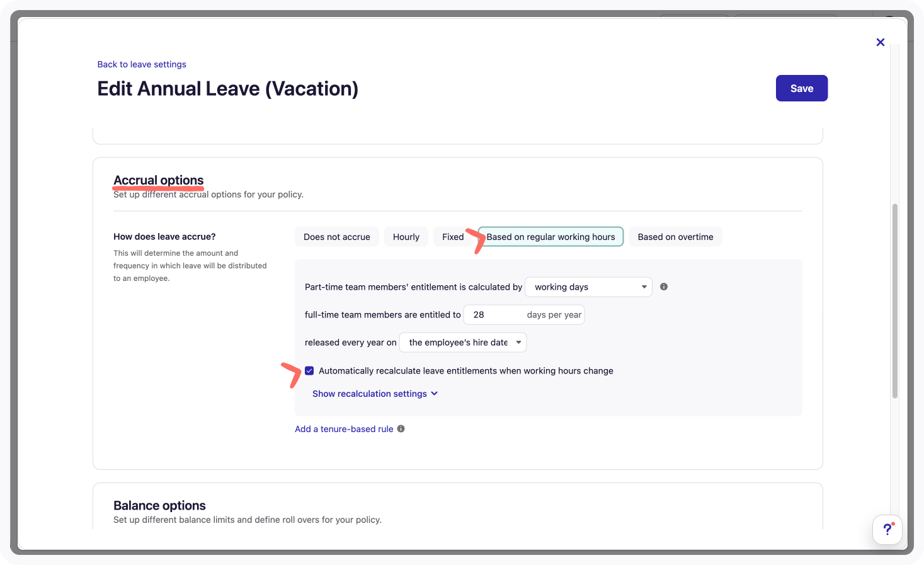Image resolution: width=924 pixels, height=565 pixels.
Task: Expand Show recalculation settings
Action: click(370, 394)
